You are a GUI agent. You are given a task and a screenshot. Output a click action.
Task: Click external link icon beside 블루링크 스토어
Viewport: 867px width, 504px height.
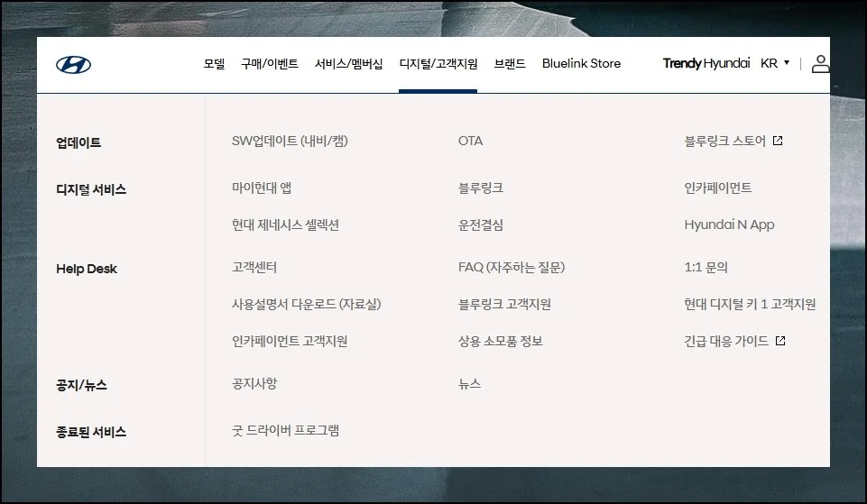pos(778,141)
